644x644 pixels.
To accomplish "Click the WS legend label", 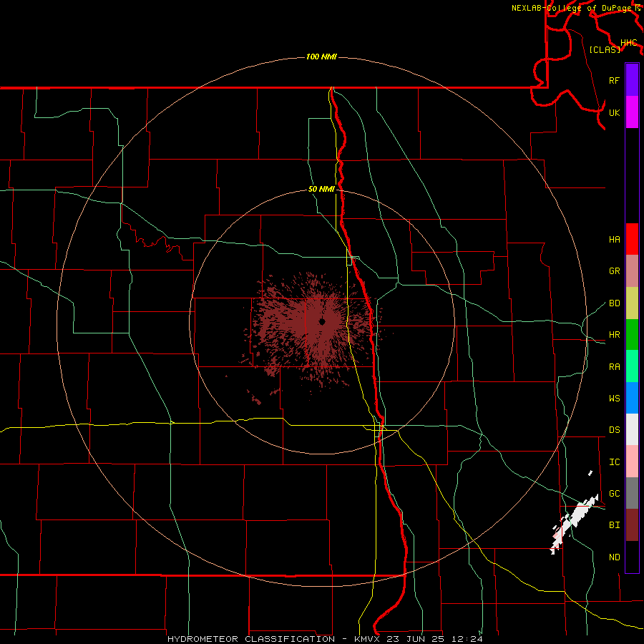I will [614, 399].
